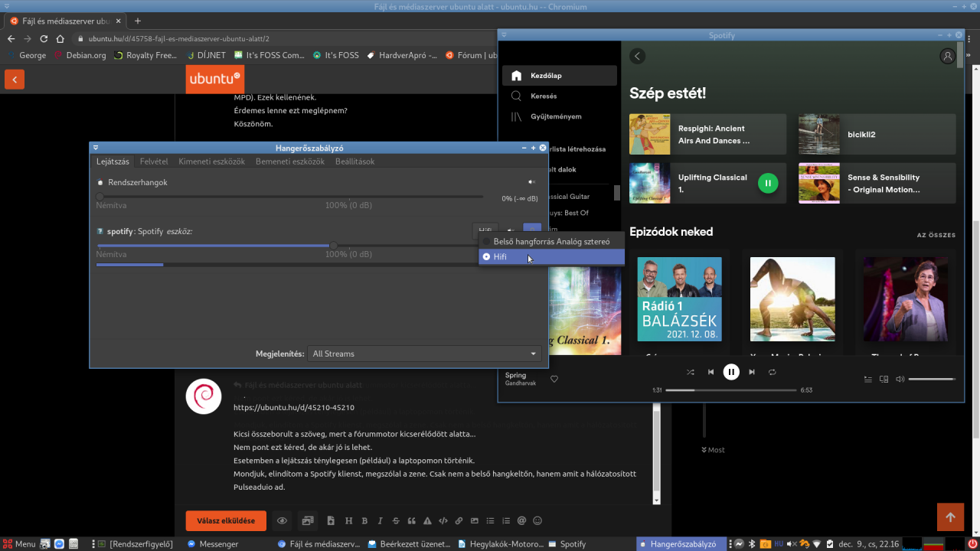This screenshot has width=980, height=551.
Task: Toggle repeat in Spotify player
Action: point(773,372)
